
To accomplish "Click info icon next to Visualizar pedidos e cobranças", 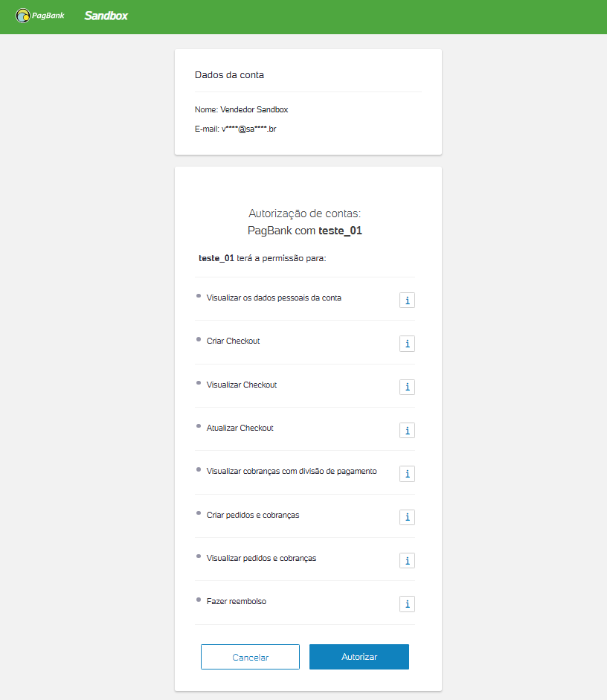I will [407, 560].
